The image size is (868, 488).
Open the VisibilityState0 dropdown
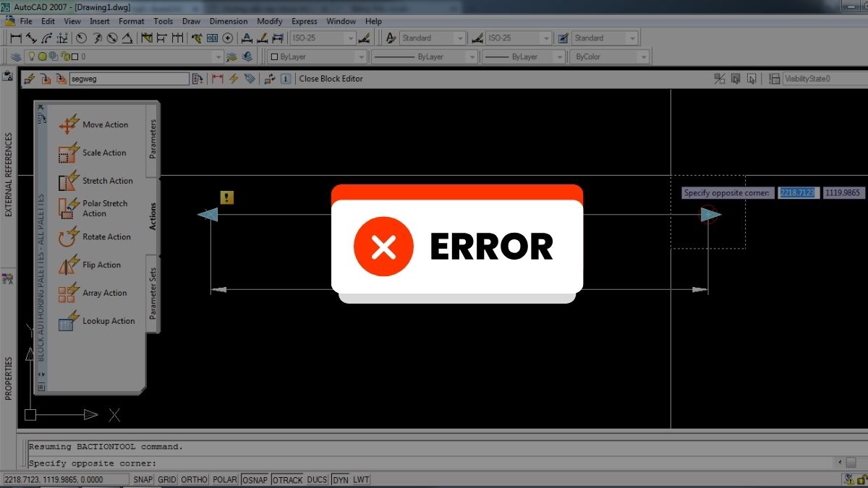[824, 79]
